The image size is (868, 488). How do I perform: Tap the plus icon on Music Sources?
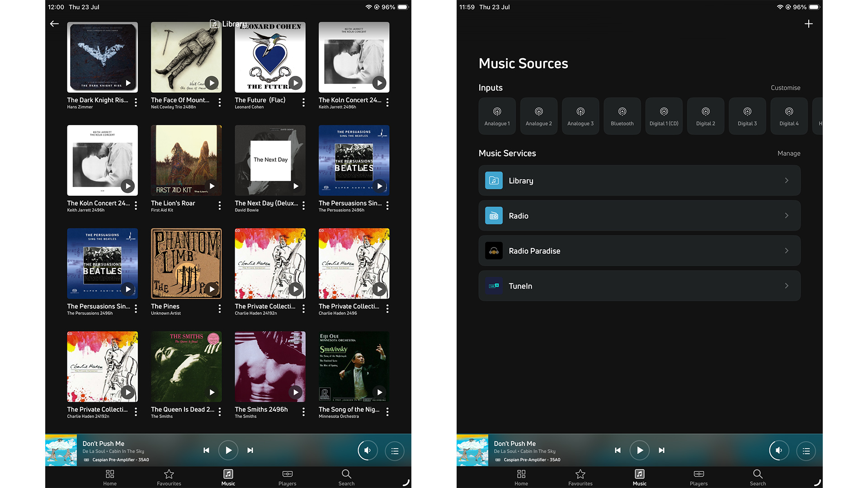[809, 23]
